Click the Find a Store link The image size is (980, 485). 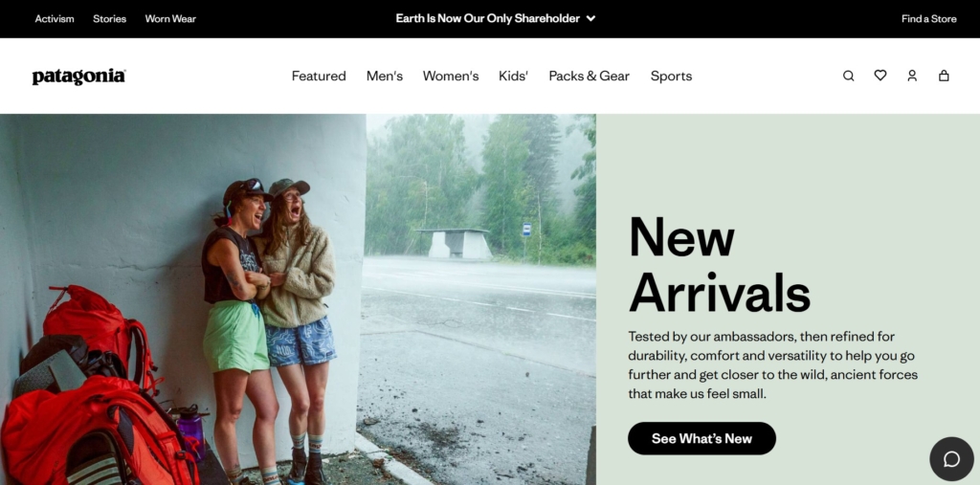(x=928, y=19)
